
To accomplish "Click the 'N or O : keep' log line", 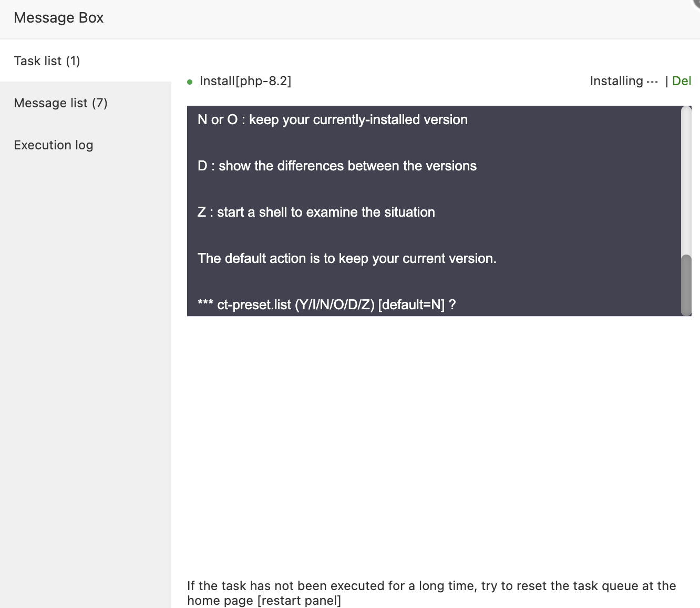I will point(332,120).
